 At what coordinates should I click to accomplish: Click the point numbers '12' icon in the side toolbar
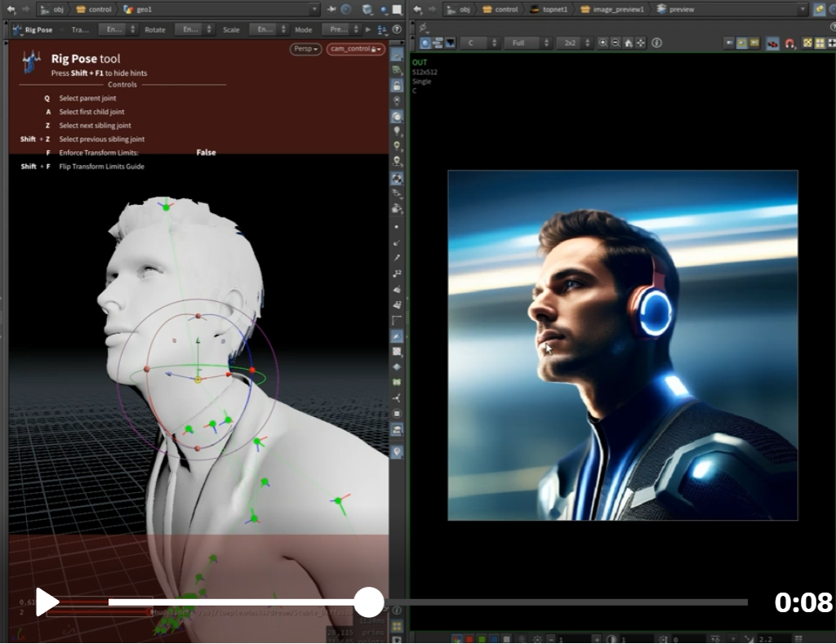pos(397,273)
